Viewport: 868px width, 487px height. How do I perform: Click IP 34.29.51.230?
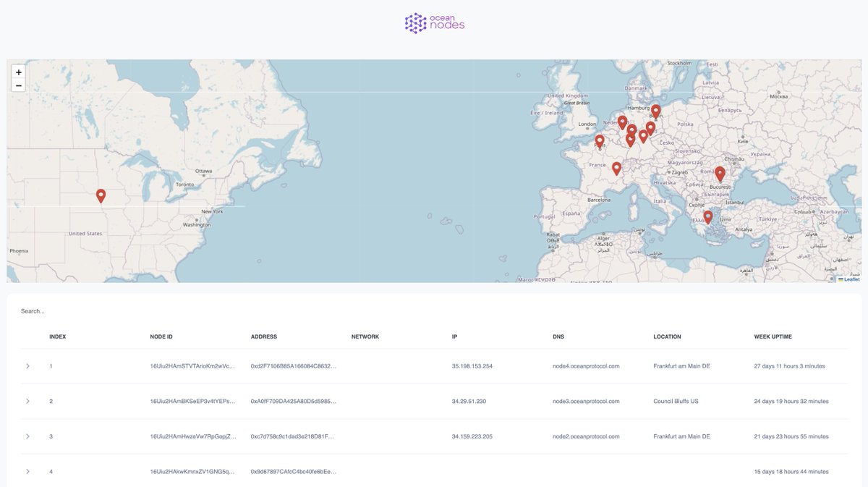point(469,401)
